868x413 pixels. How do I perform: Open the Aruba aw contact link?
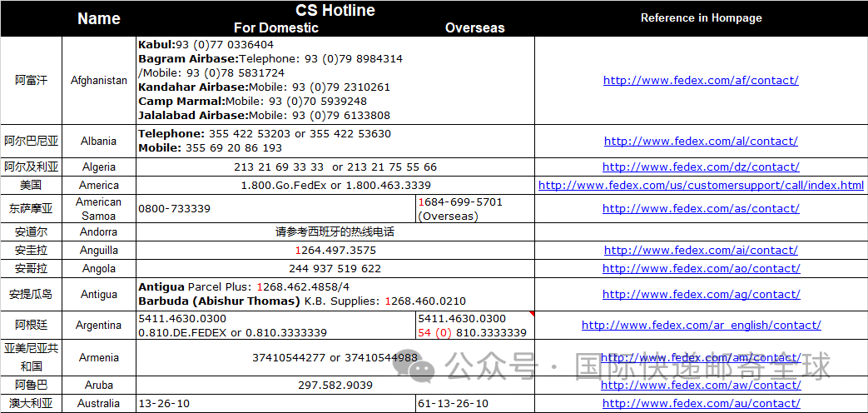(701, 385)
